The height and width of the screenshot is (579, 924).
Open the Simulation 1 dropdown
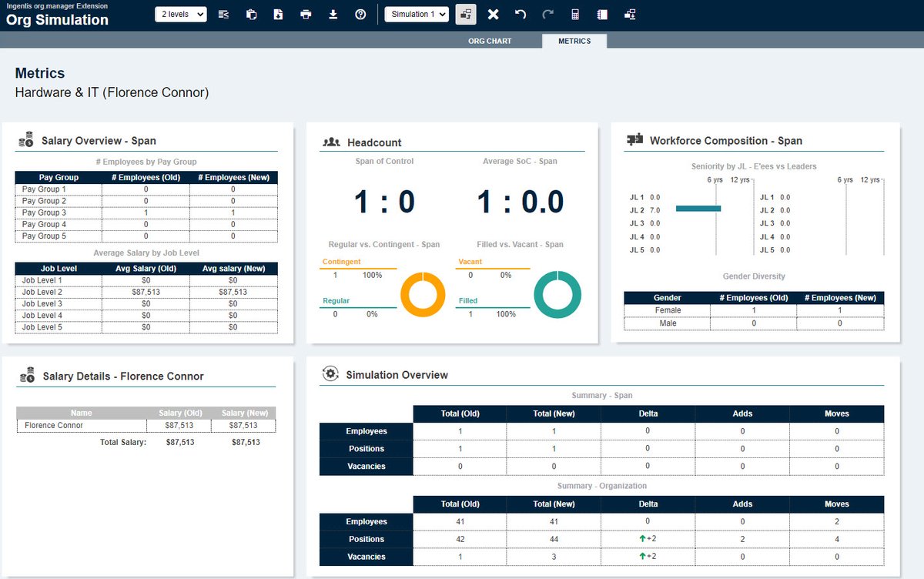[417, 14]
